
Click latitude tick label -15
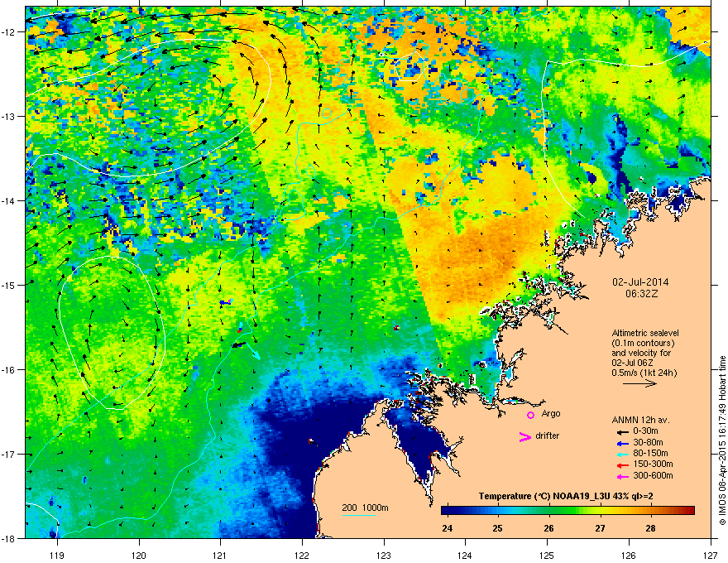(x=8, y=285)
